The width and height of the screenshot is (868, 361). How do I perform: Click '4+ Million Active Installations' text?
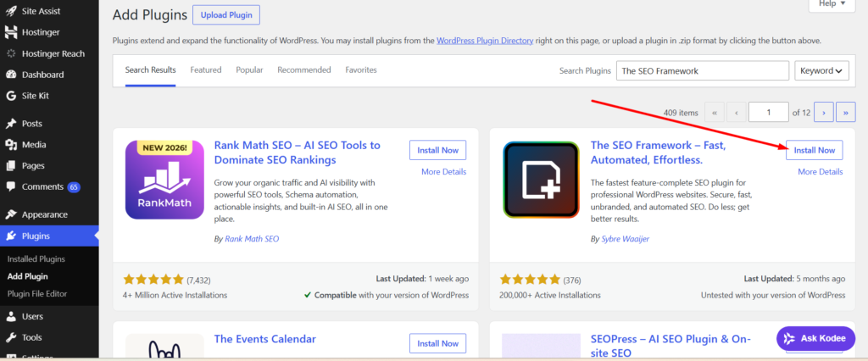(175, 295)
